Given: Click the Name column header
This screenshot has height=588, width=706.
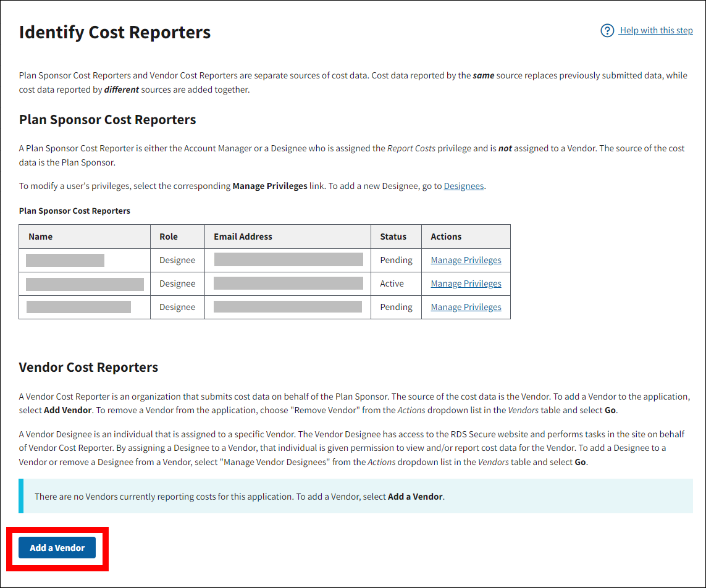Looking at the screenshot, I should coord(41,237).
